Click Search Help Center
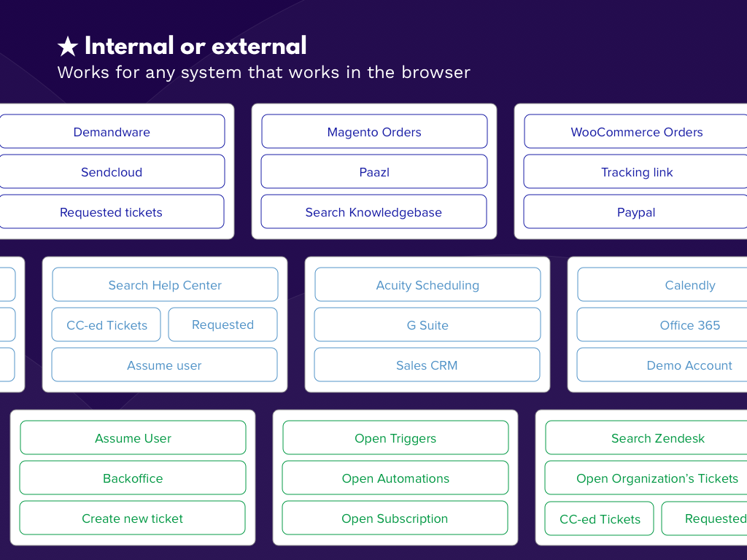This screenshot has width=747, height=560. (x=165, y=285)
